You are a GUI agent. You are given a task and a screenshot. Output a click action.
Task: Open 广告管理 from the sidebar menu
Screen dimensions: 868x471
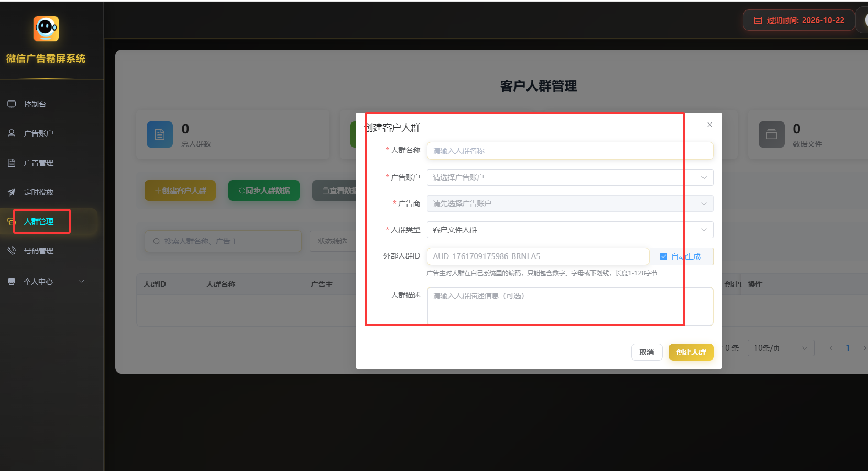(x=39, y=163)
